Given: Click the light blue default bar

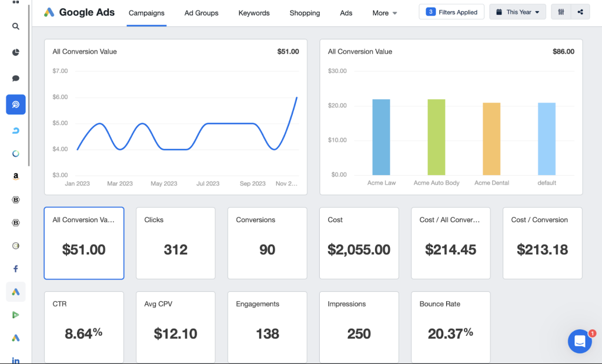Looking at the screenshot, I should pos(547,139).
